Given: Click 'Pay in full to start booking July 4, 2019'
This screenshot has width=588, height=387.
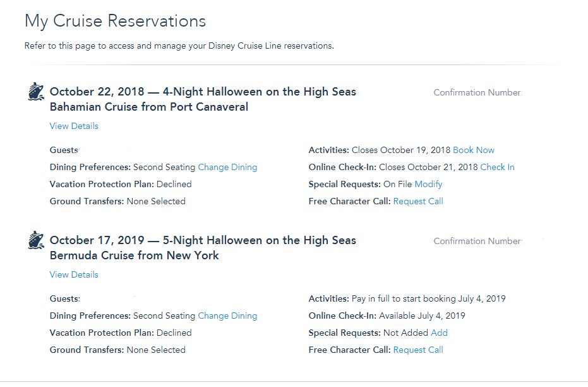Looking at the screenshot, I should pos(429,299).
